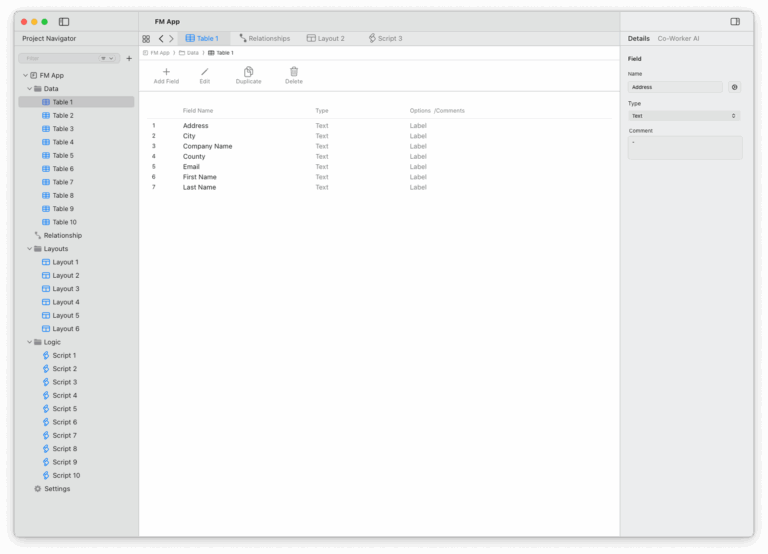The width and height of the screenshot is (768, 554).
Task: Click the Comment text box
Action: (x=684, y=147)
